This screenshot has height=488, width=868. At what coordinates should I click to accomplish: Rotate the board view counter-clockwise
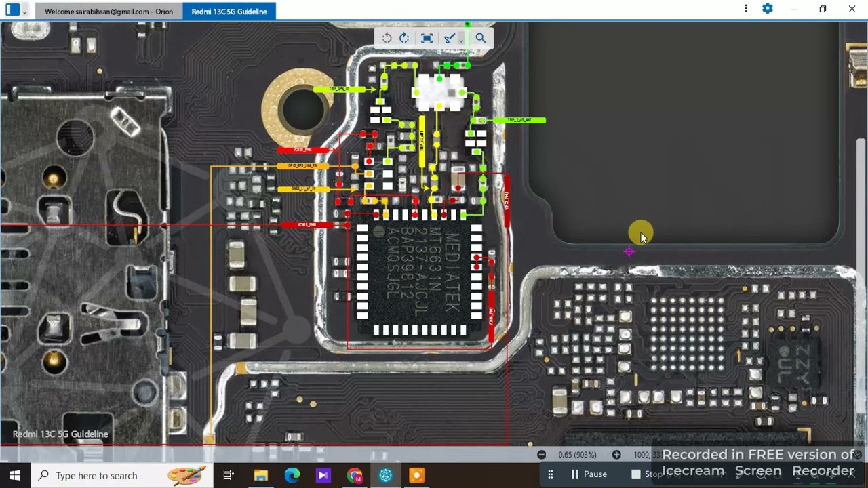[x=387, y=38]
